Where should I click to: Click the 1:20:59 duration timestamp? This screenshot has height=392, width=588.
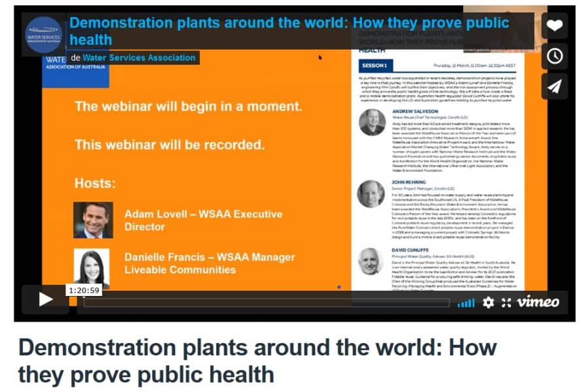tap(82, 290)
